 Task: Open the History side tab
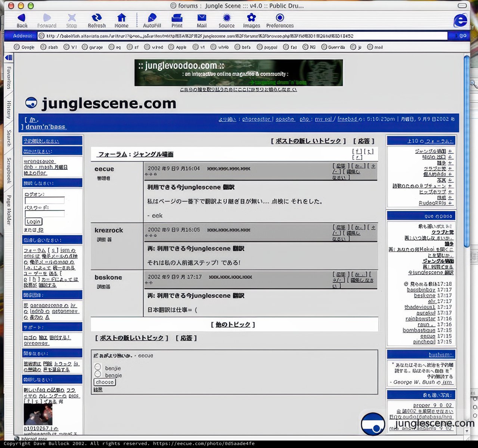coord(9,110)
